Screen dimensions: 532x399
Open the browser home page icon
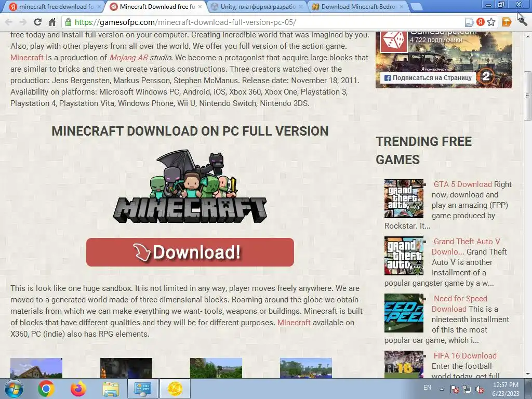52,22
